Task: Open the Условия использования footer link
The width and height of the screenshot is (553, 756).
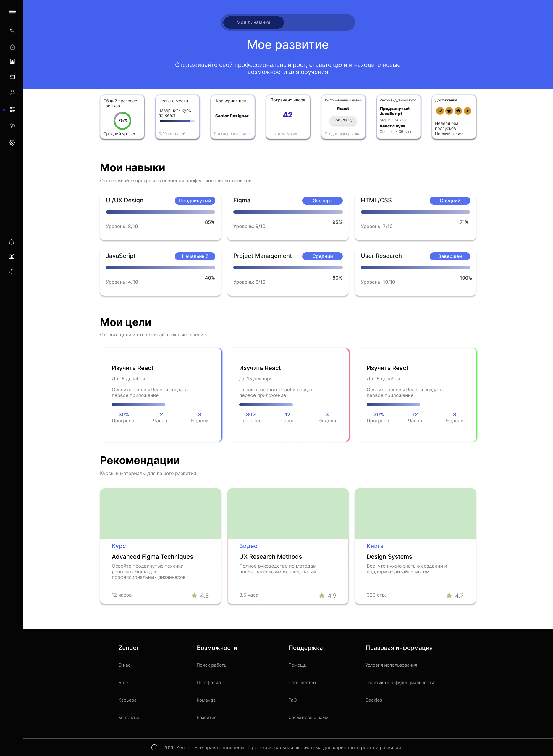Action: click(391, 665)
